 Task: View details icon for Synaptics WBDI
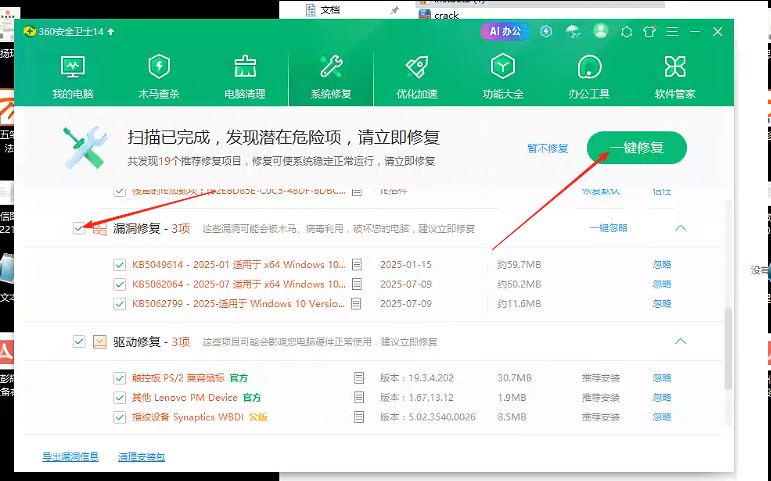point(359,417)
